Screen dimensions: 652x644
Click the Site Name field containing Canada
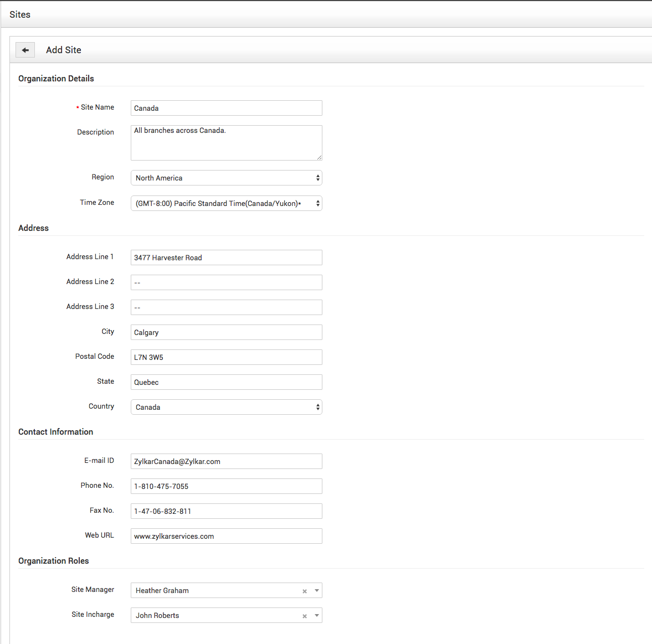coord(226,108)
